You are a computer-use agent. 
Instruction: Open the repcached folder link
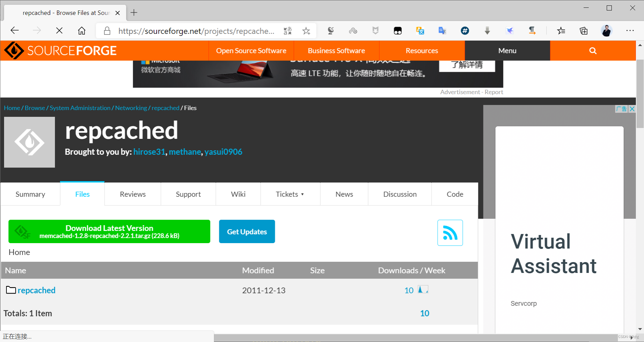37,290
